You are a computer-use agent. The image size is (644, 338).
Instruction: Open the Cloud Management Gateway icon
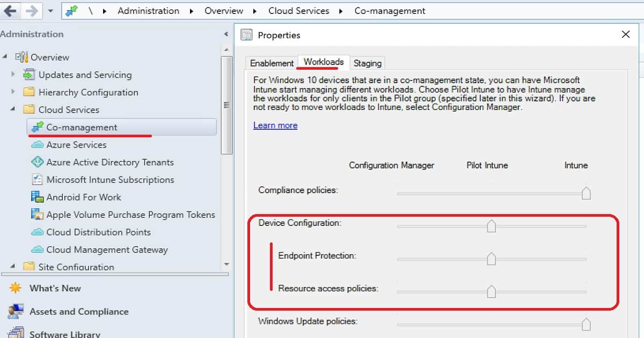[37, 249]
